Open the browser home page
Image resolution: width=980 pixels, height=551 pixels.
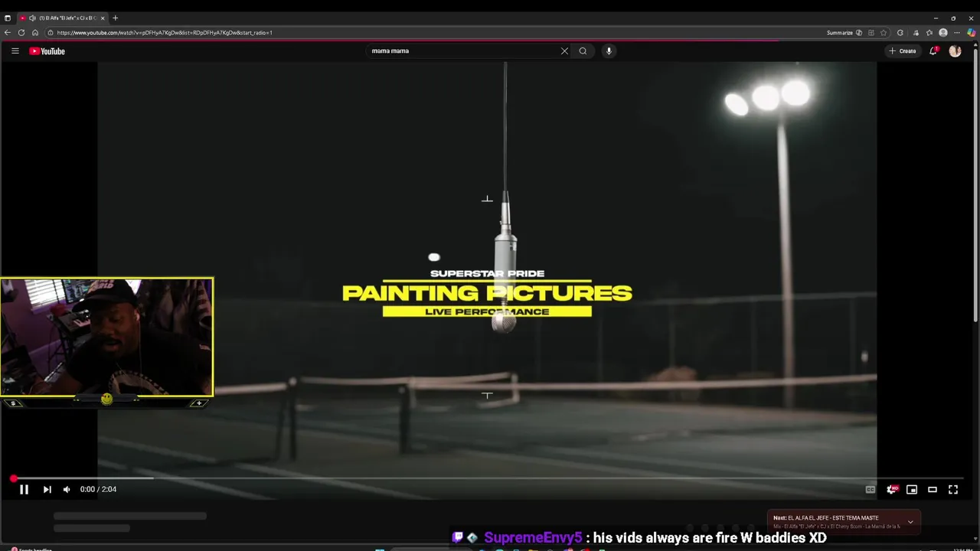pos(35,33)
